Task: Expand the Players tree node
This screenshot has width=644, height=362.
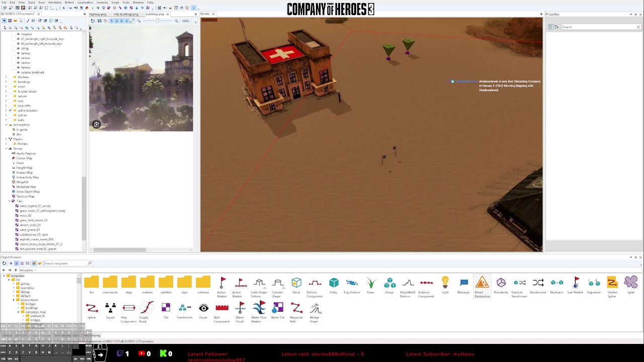Action: [x=6, y=139]
